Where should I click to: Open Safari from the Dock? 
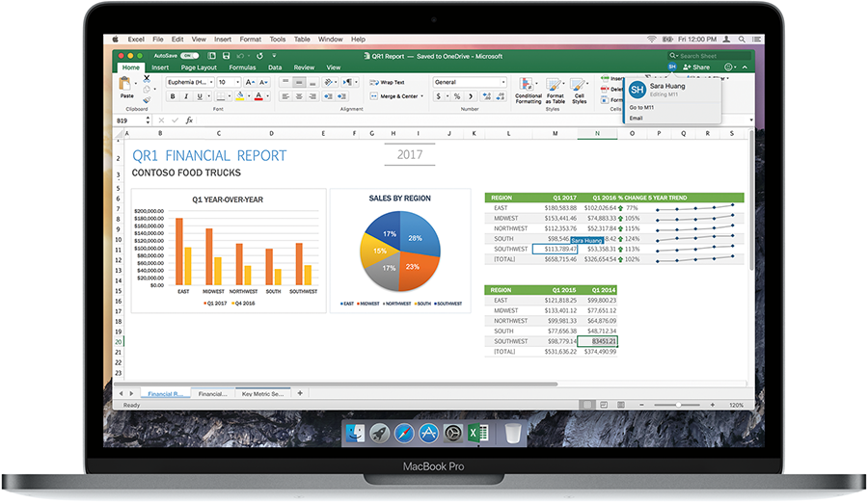tap(404, 433)
